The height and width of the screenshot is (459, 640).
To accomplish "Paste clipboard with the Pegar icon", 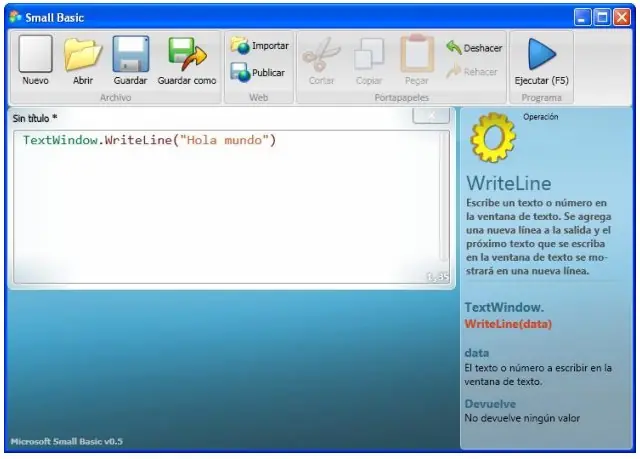I will tap(417, 60).
